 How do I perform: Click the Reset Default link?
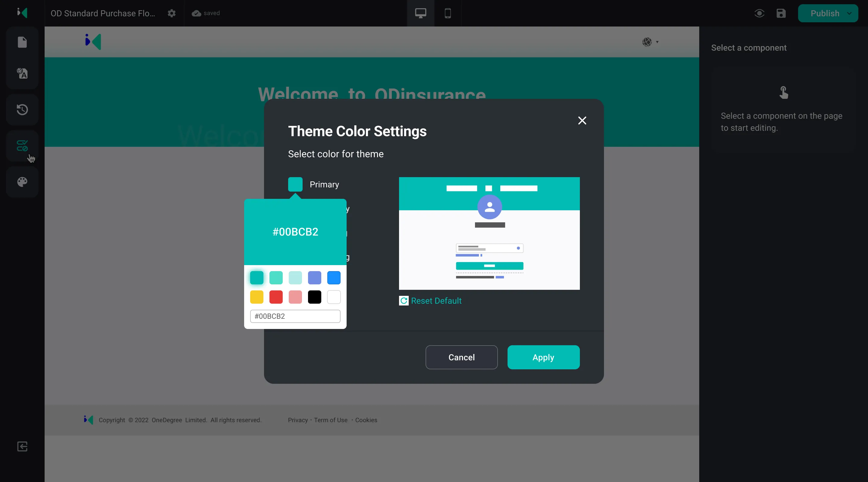(x=436, y=300)
